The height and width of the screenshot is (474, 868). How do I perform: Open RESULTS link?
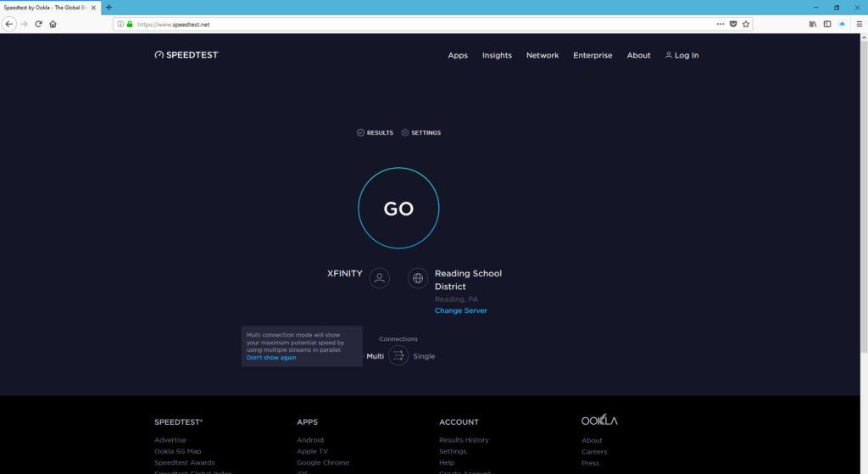pyautogui.click(x=380, y=133)
